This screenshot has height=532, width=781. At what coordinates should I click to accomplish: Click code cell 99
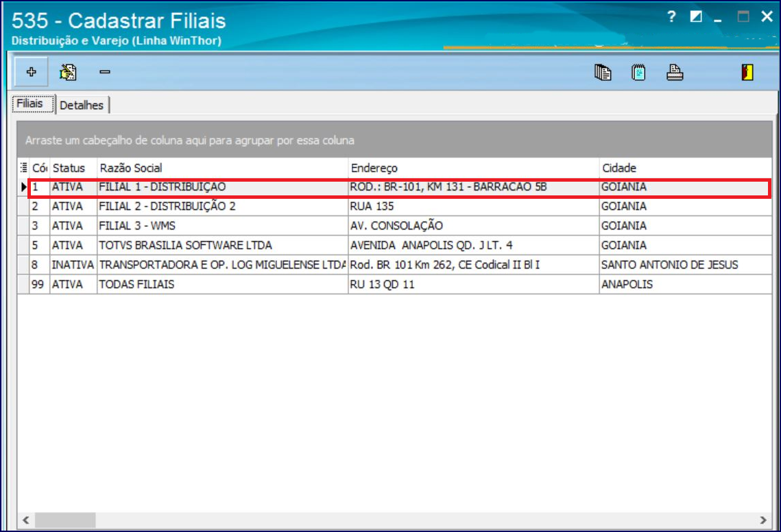[38, 285]
